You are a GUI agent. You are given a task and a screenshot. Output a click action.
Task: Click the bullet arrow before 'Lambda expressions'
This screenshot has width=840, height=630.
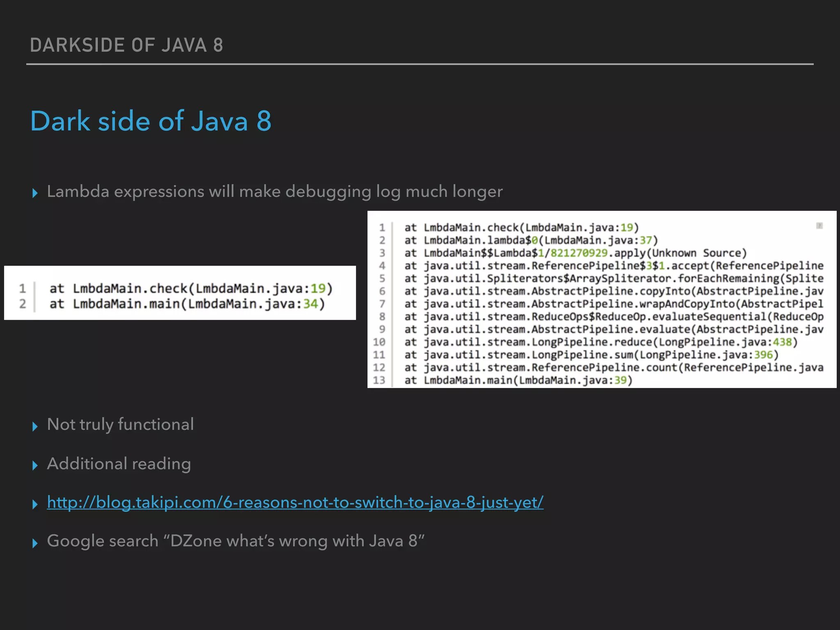click(x=35, y=193)
